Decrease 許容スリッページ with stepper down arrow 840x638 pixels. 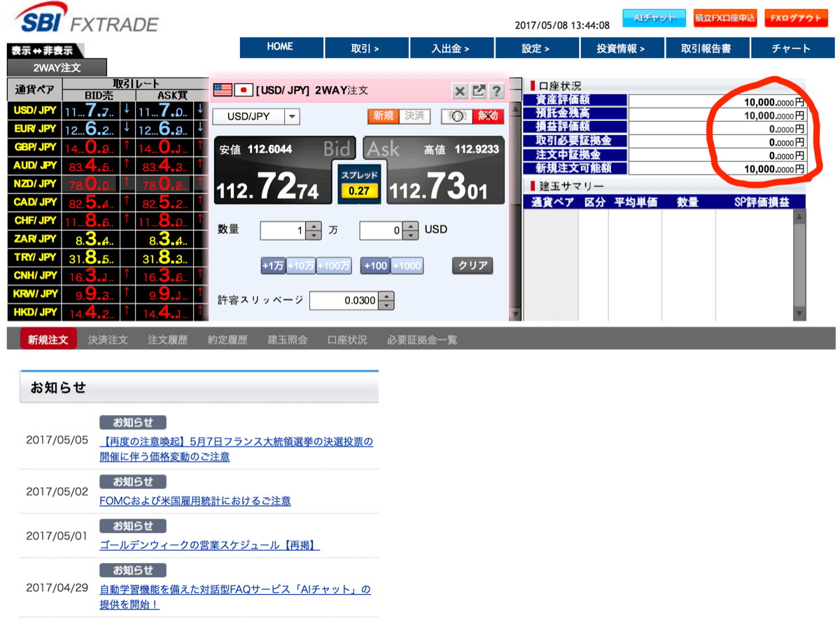(x=386, y=306)
